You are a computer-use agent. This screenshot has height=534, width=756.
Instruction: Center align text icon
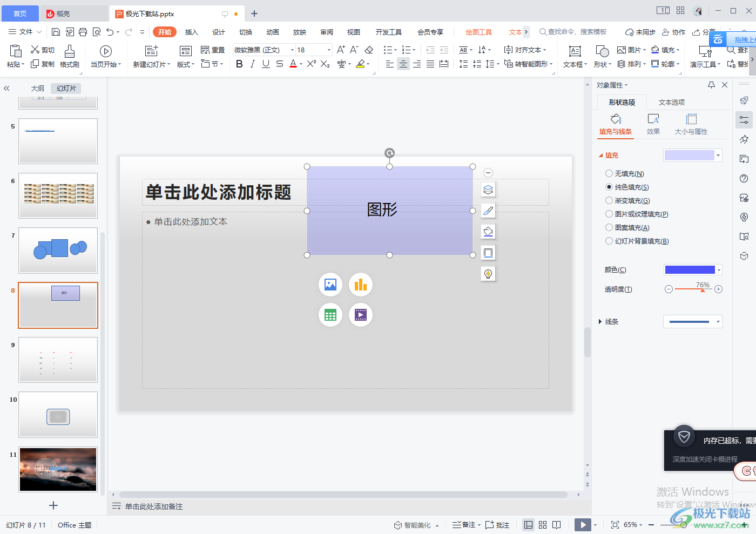click(403, 64)
